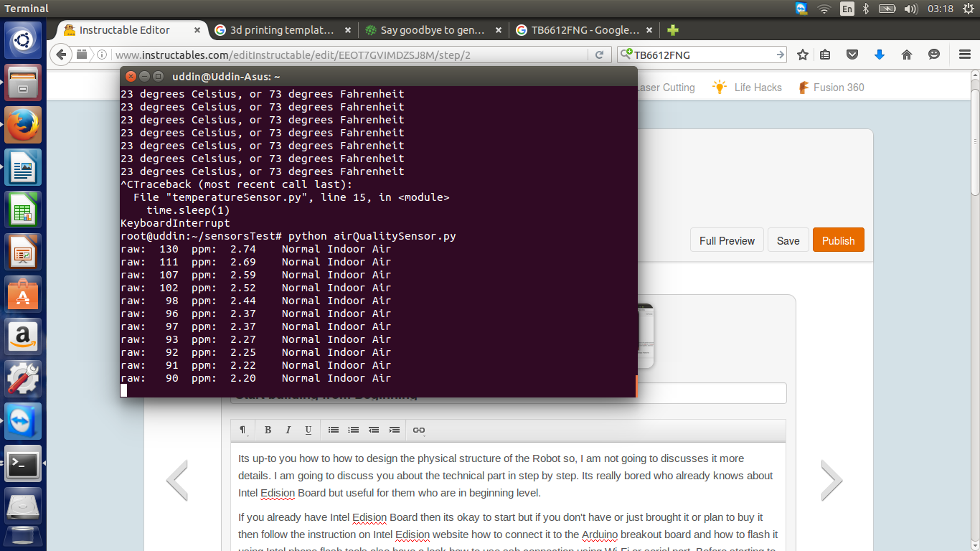Click the URL address bar

(x=352, y=55)
